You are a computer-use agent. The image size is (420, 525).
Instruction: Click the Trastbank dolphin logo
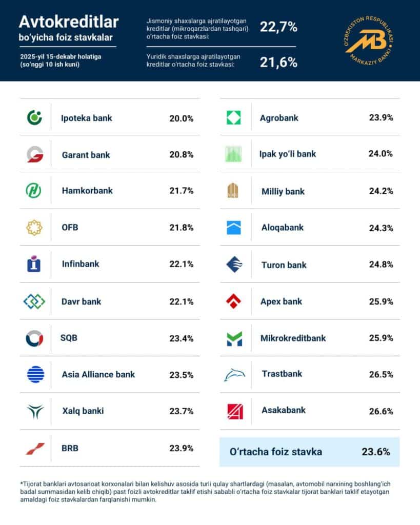coord(234,375)
